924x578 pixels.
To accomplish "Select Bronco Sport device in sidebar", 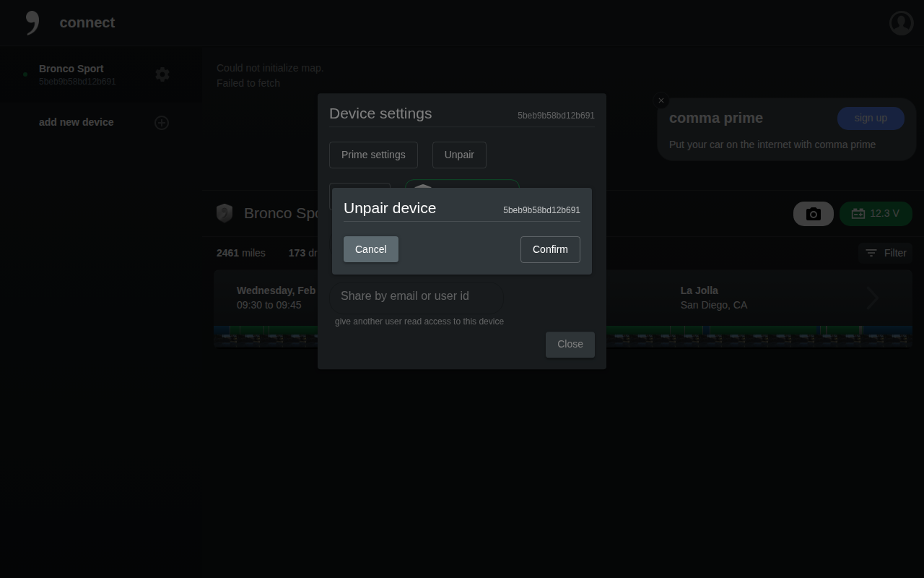I will click(x=77, y=74).
